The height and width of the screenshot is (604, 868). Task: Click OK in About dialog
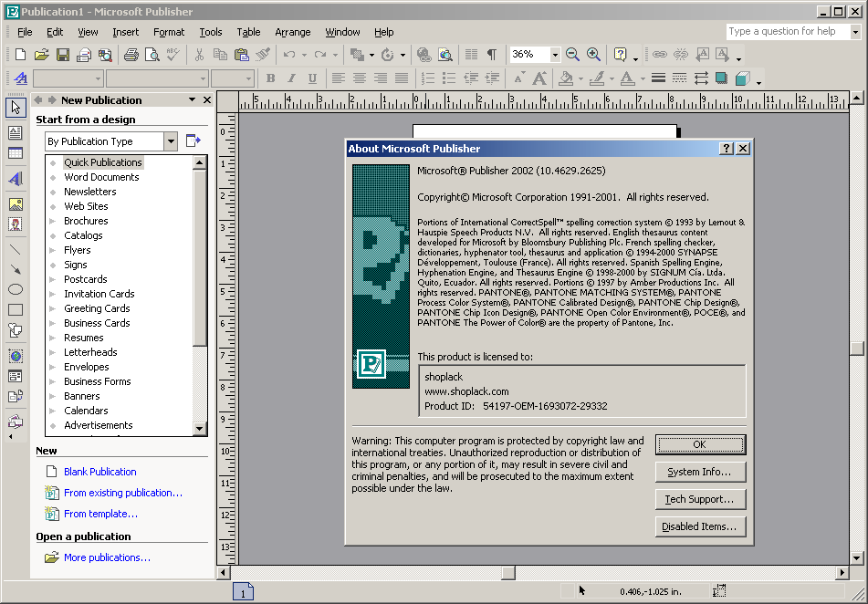point(700,444)
